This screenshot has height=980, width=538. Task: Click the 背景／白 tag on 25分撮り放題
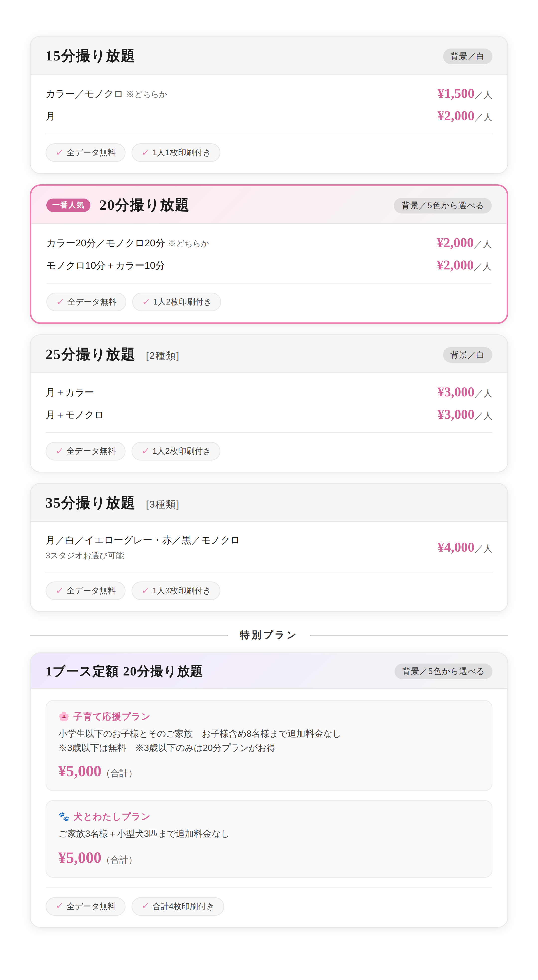click(467, 355)
